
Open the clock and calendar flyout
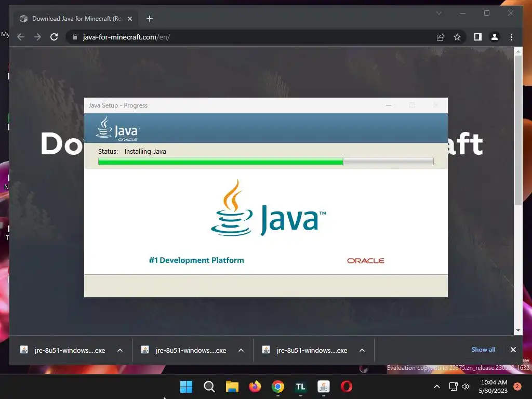pyautogui.click(x=494, y=387)
